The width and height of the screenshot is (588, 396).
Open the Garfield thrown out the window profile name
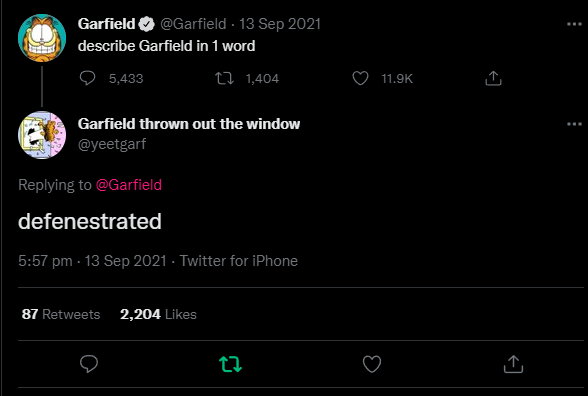click(189, 124)
